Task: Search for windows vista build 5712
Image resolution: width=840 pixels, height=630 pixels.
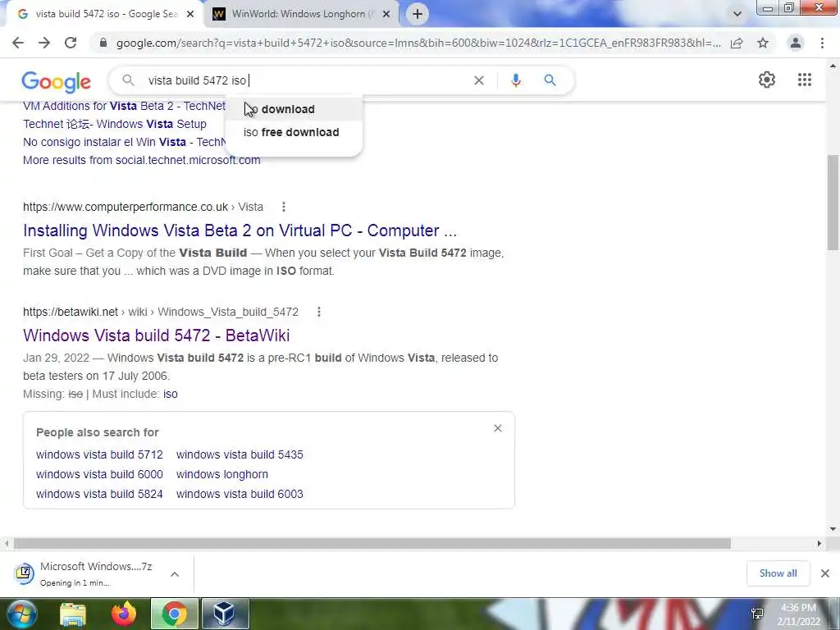Action: point(99,454)
